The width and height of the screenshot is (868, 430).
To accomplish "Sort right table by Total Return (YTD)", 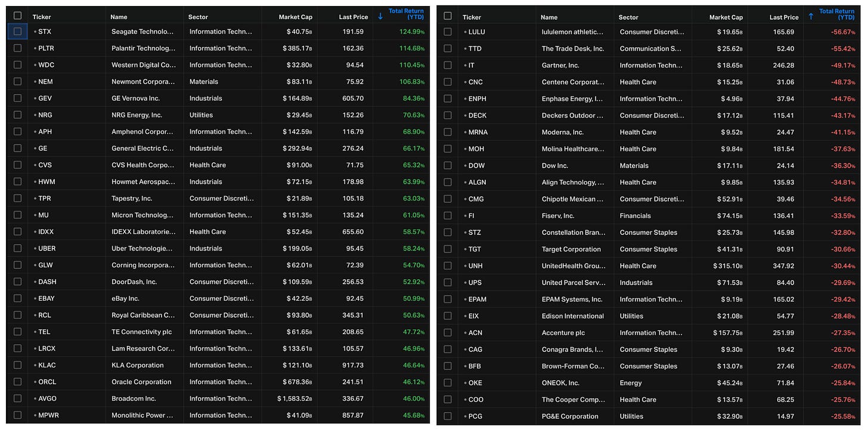I will tap(836, 14).
